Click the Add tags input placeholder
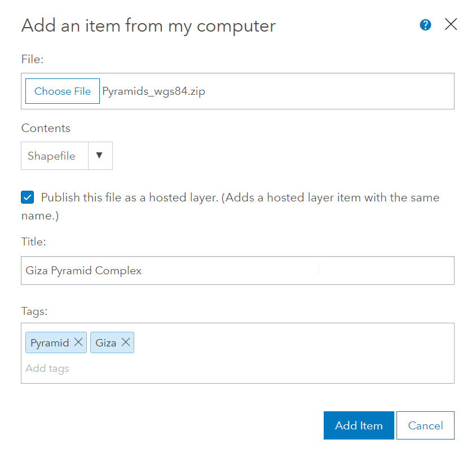This screenshot has width=476, height=457. (47, 368)
